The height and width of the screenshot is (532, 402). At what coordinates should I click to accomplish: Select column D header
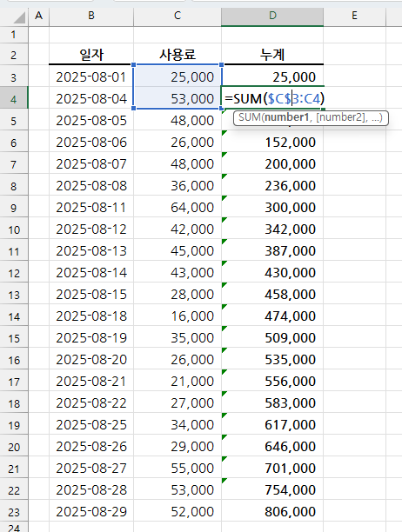(272, 16)
